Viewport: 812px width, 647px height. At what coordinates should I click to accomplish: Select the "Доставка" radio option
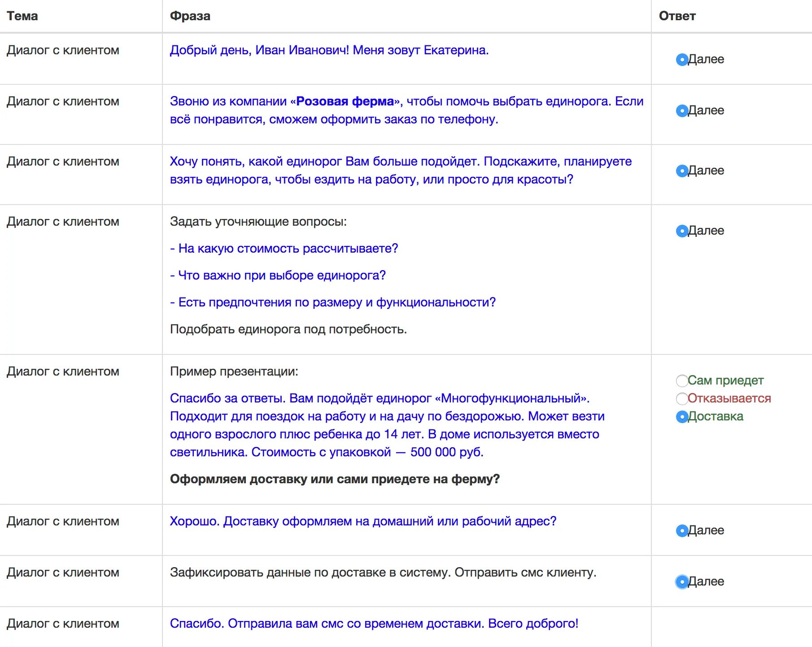[682, 417]
